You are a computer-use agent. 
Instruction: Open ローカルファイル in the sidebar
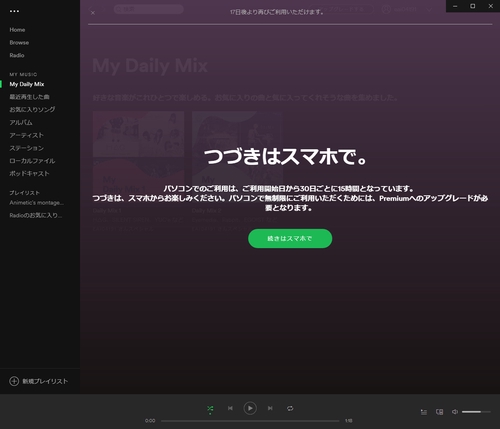[32, 161]
